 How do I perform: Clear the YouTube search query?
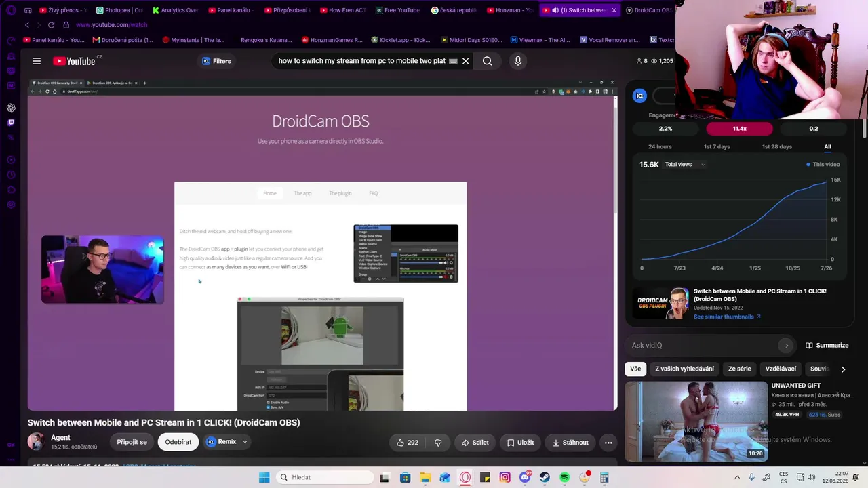(466, 61)
